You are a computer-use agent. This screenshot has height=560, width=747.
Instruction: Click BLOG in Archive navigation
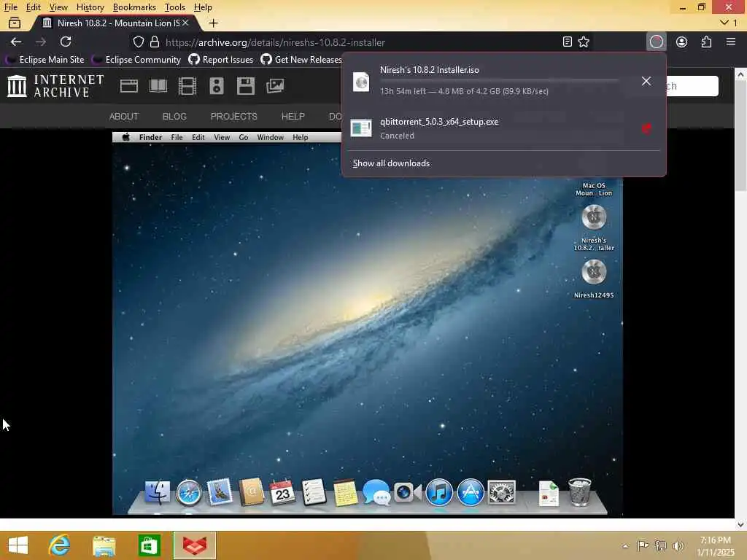[174, 116]
